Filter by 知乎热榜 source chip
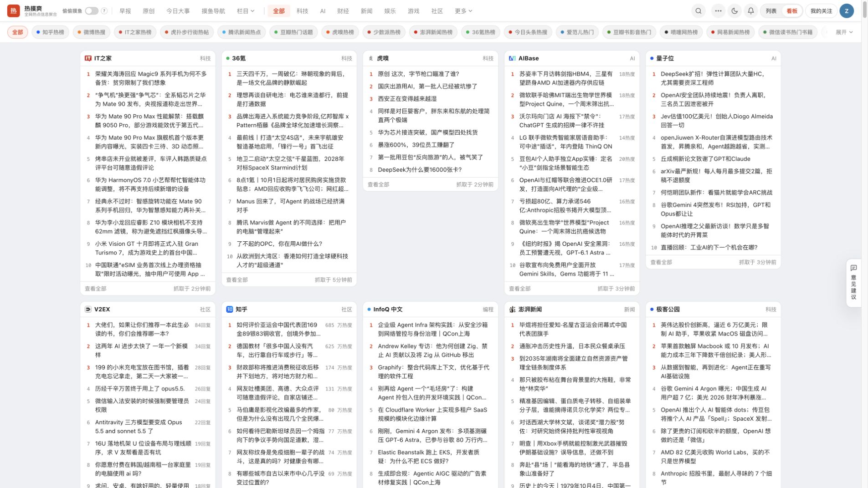This screenshot has width=868, height=488. point(51,32)
